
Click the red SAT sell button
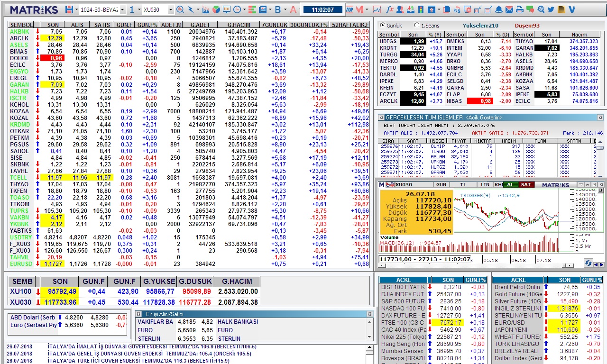pos(526,184)
